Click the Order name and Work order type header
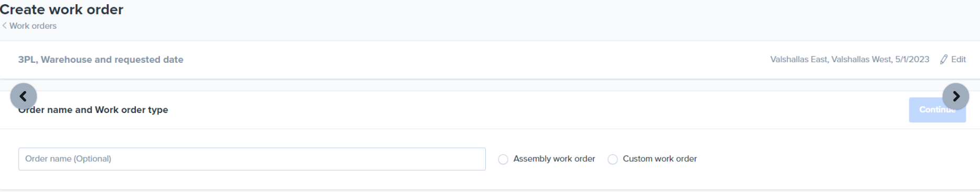This screenshot has width=980, height=192. click(93, 110)
